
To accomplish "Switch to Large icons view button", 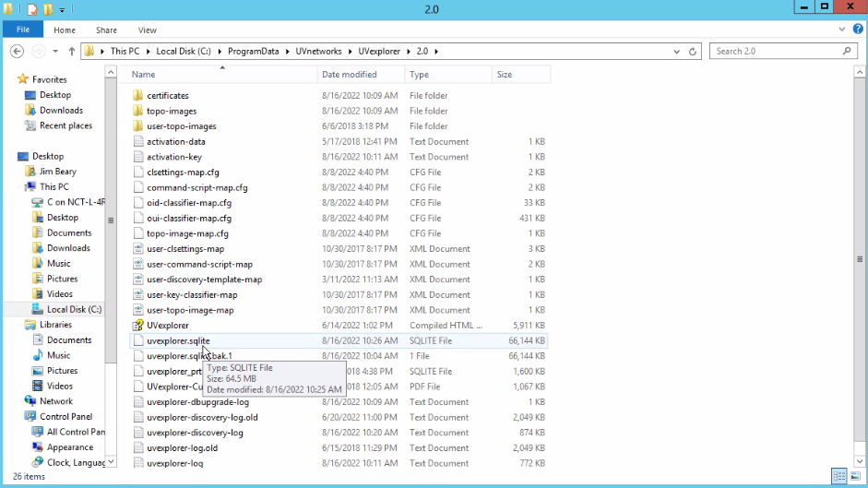I will tap(855, 476).
